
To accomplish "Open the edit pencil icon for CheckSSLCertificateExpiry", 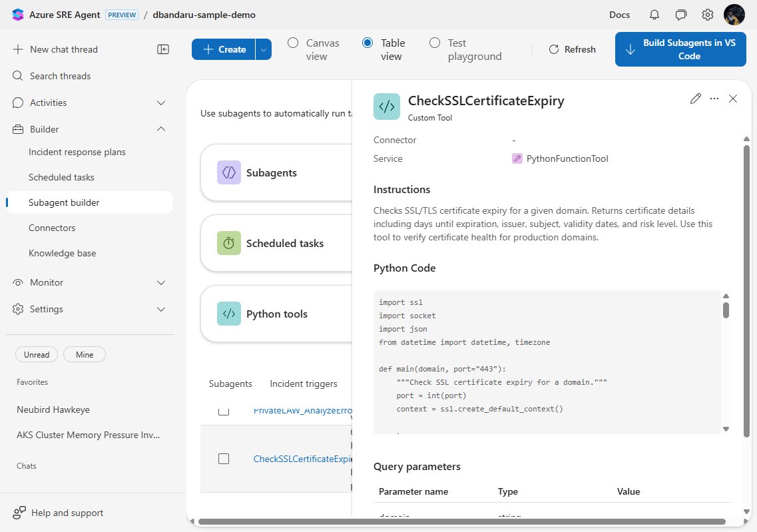I will tap(695, 99).
